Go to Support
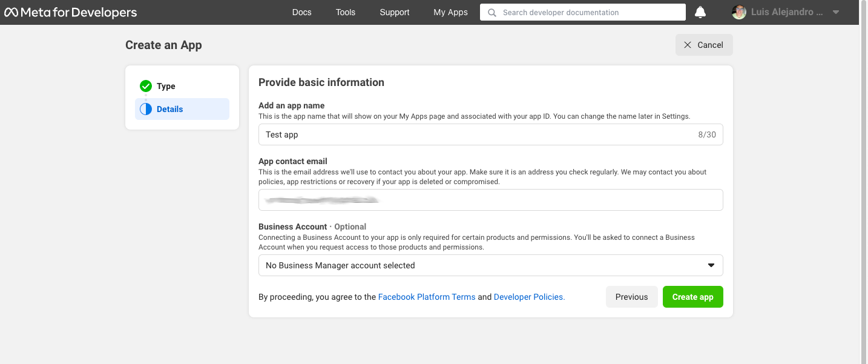 click(x=395, y=12)
